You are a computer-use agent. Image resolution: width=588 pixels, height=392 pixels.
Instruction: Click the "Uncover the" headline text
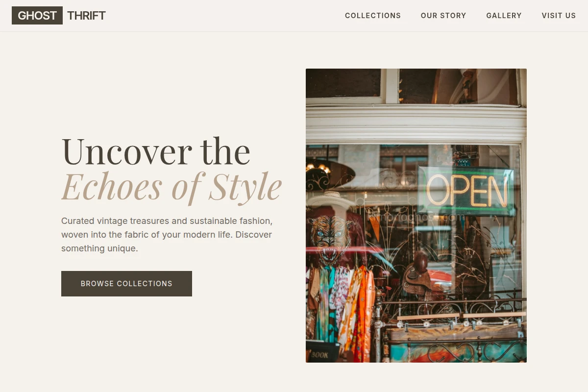pyautogui.click(x=156, y=151)
